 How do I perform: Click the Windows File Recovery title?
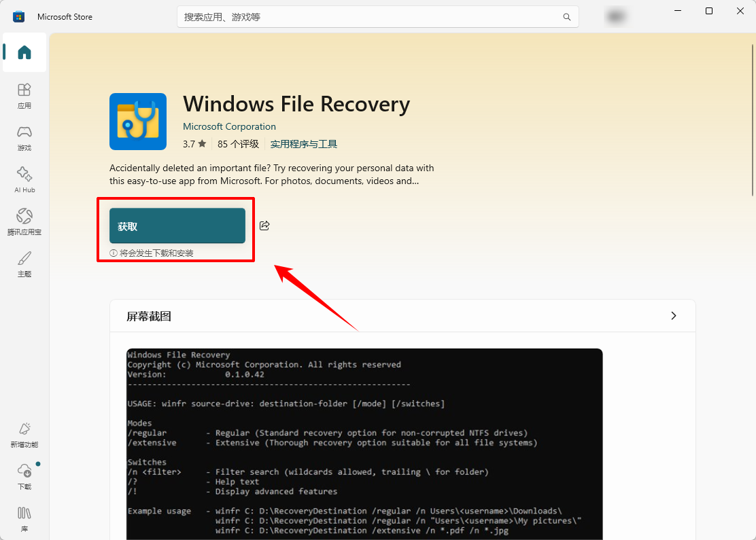[x=296, y=104]
